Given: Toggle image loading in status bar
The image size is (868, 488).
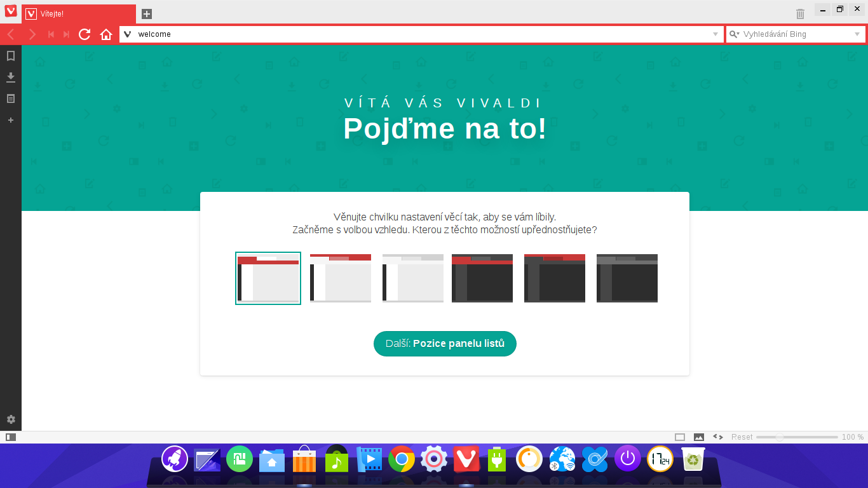Looking at the screenshot, I should pos(699,437).
